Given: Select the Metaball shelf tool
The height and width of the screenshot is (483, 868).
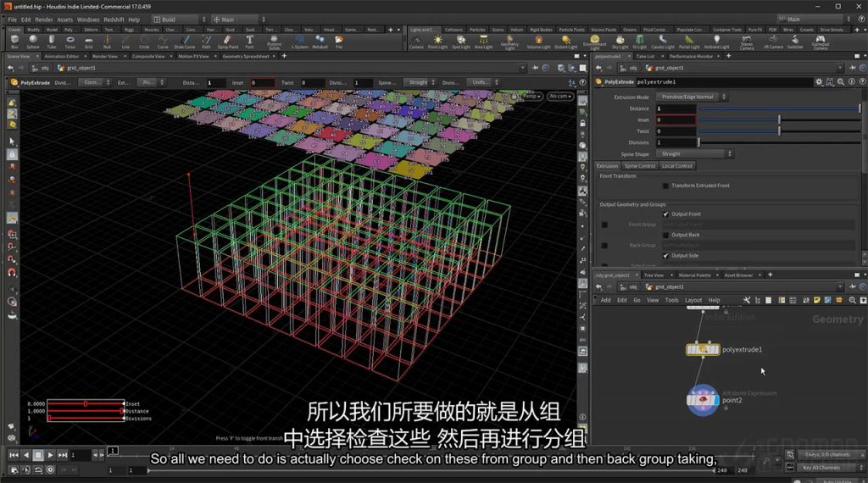Looking at the screenshot, I should [x=320, y=42].
